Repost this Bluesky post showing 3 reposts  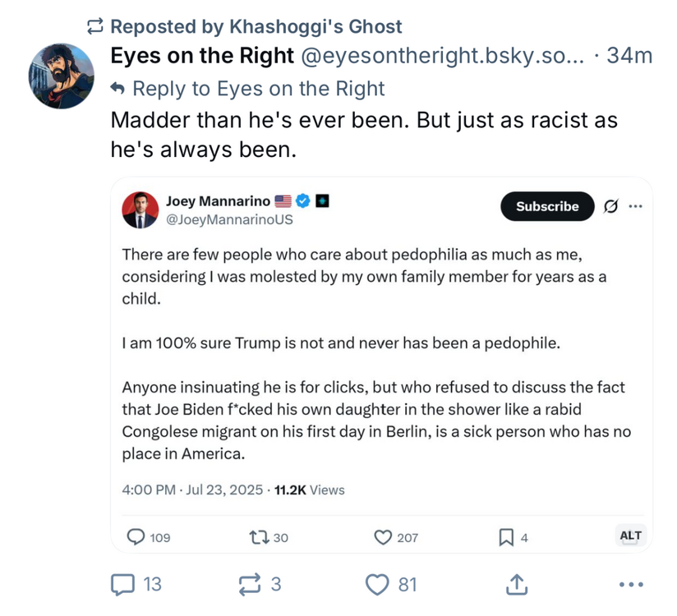[x=247, y=585]
